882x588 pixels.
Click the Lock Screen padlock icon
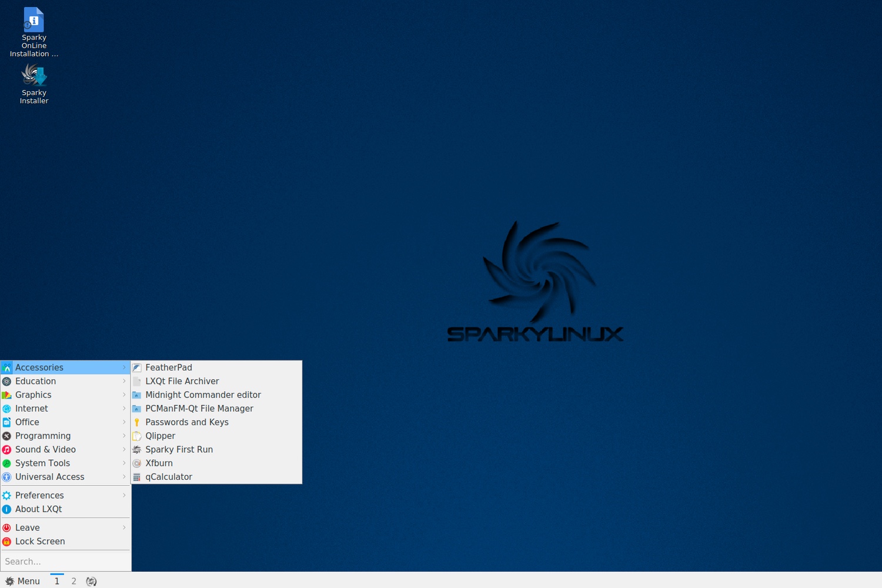tap(6, 542)
